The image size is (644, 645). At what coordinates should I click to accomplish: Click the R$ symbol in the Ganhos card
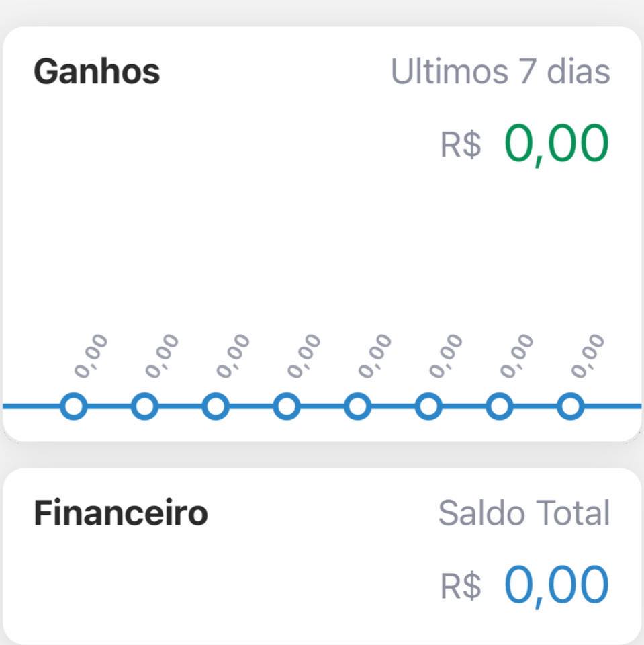pyautogui.click(x=461, y=145)
